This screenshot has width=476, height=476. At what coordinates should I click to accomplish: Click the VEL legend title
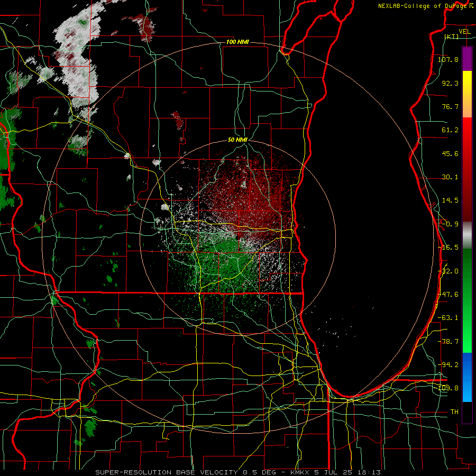pyautogui.click(x=464, y=32)
